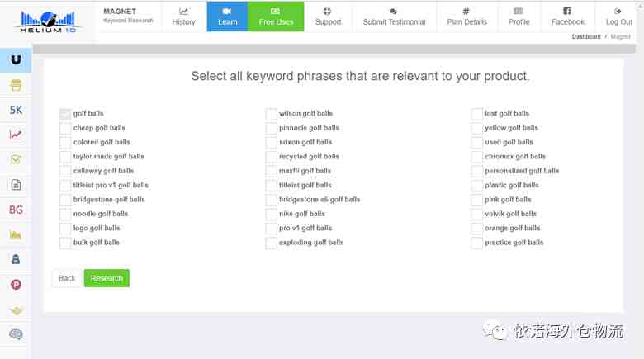Open the line chart sidebar icon
The height and width of the screenshot is (359, 644).
tap(16, 135)
